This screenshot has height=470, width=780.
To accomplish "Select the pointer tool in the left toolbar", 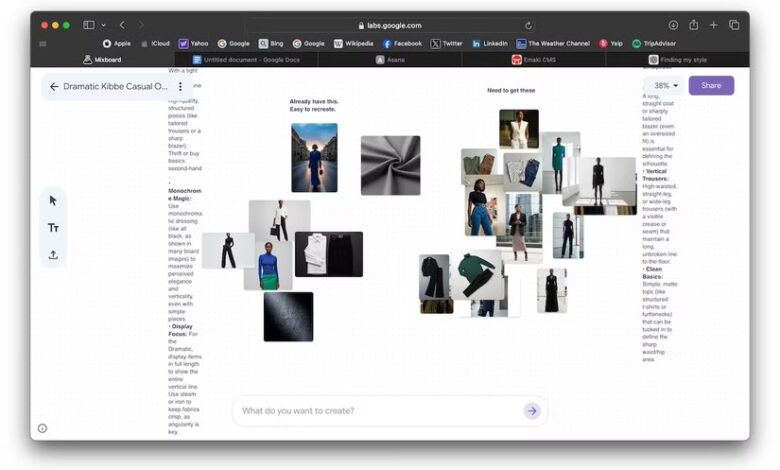I will click(x=53, y=200).
